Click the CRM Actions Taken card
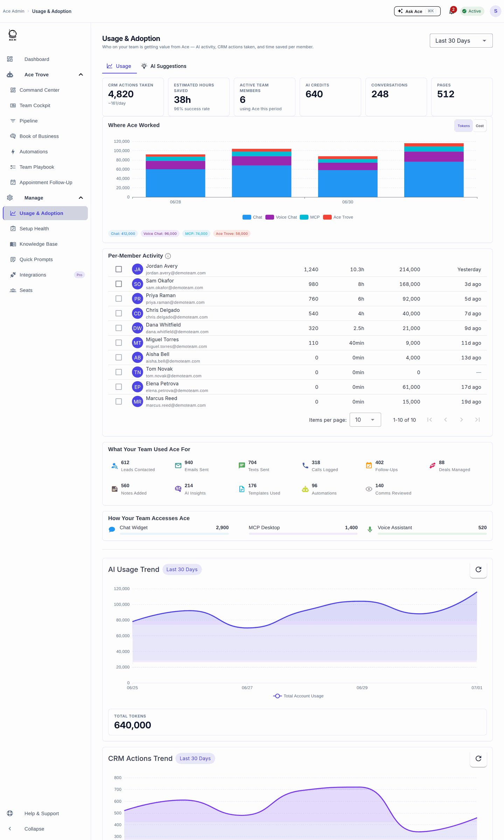This screenshot has width=504, height=840. pos(133,97)
